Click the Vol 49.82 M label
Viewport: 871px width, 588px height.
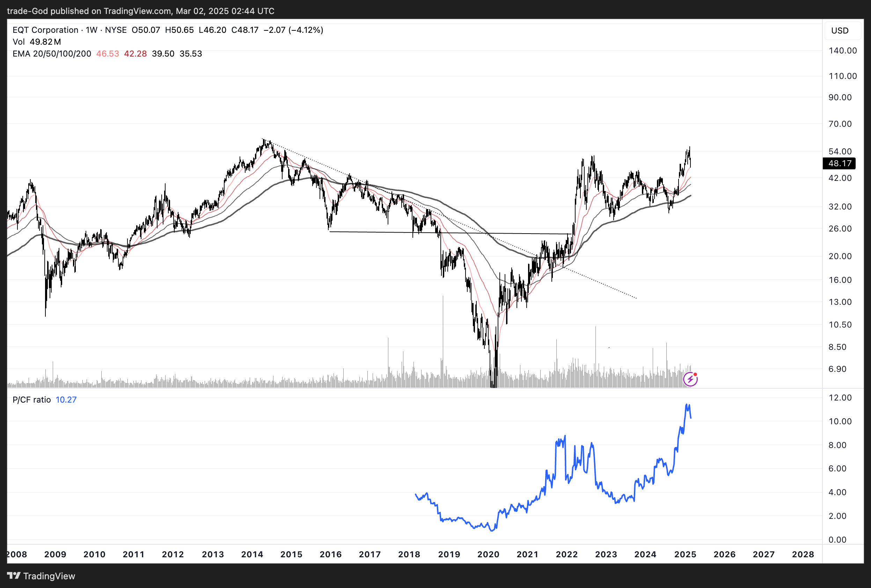[x=37, y=42]
